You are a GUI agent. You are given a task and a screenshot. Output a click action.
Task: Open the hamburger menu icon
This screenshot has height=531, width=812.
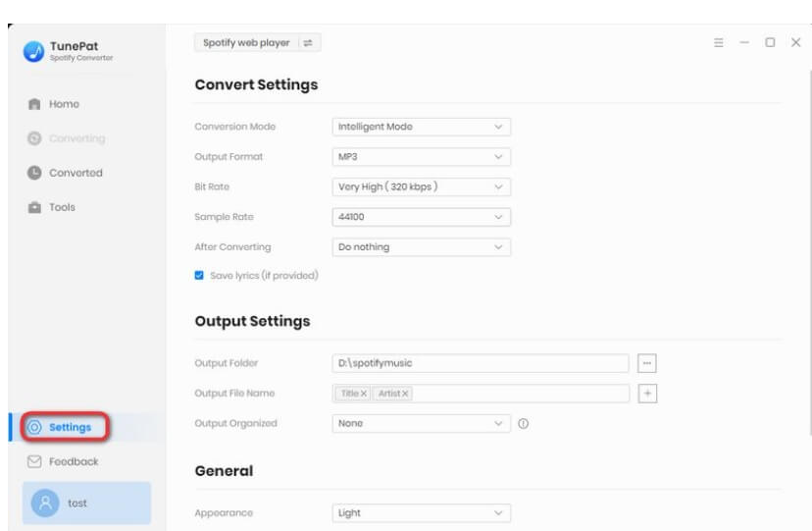click(718, 42)
